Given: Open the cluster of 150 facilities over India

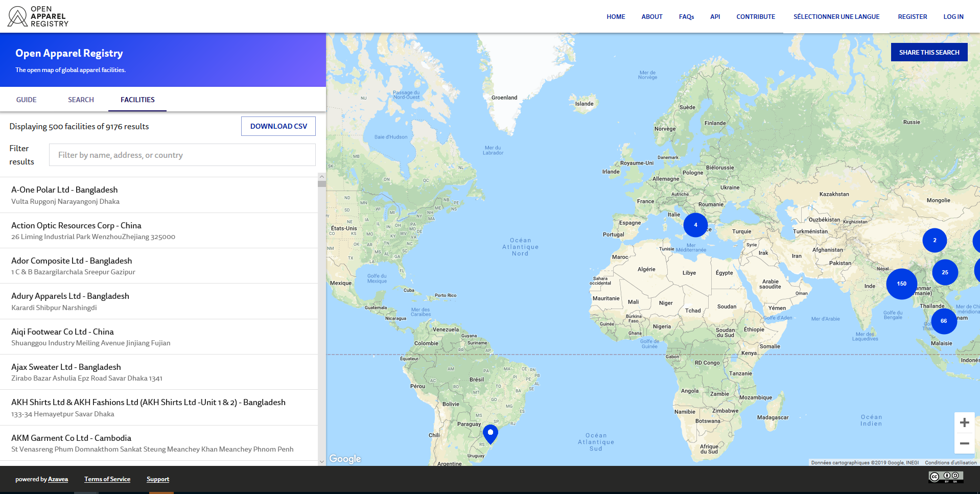Looking at the screenshot, I should coord(901,284).
